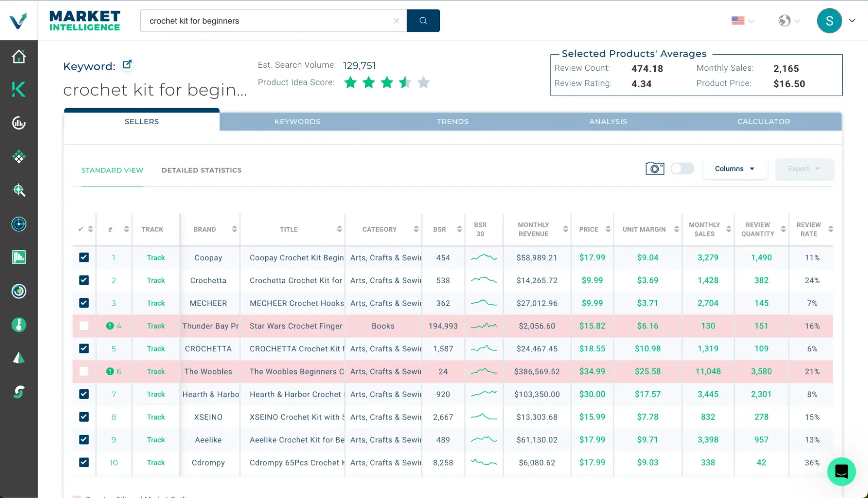Select the STANDARD VIEW tab
868x498 pixels.
click(x=112, y=170)
